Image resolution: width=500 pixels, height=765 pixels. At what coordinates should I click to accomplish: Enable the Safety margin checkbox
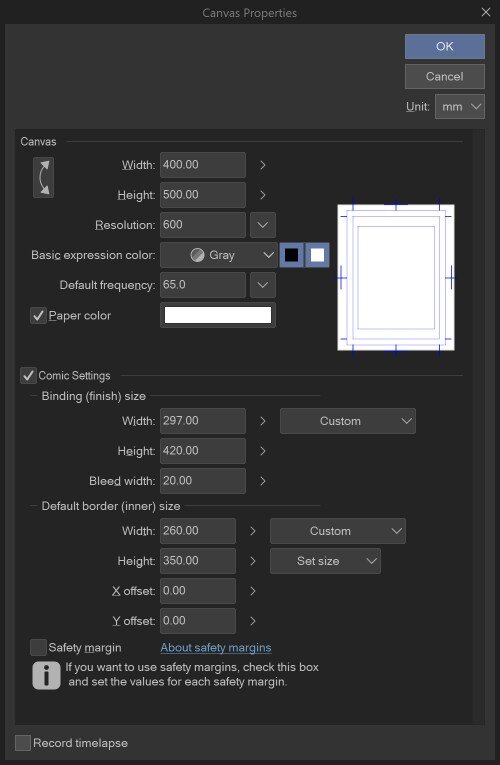(38, 648)
